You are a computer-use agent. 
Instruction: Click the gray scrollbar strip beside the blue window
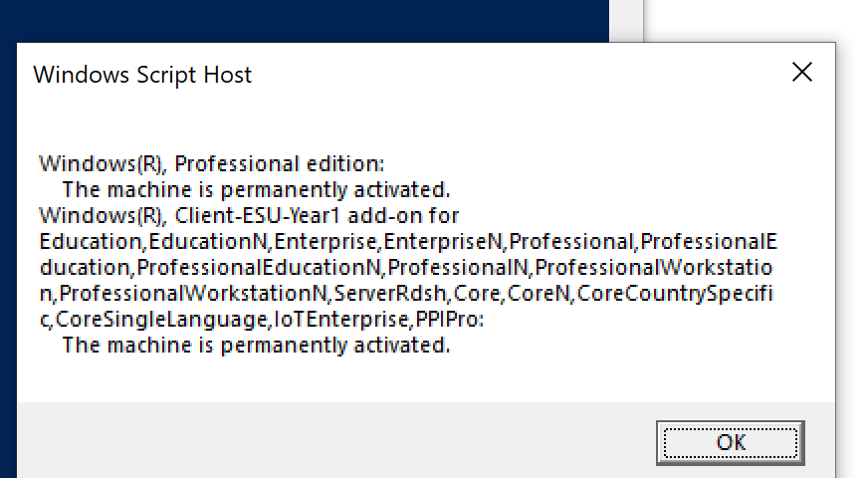(x=625, y=20)
